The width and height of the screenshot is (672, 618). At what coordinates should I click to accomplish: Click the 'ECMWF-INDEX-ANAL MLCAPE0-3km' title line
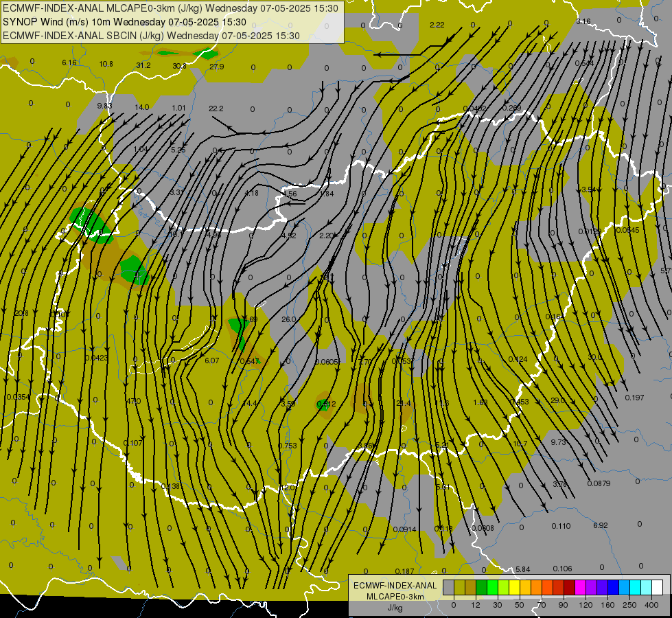click(170, 8)
